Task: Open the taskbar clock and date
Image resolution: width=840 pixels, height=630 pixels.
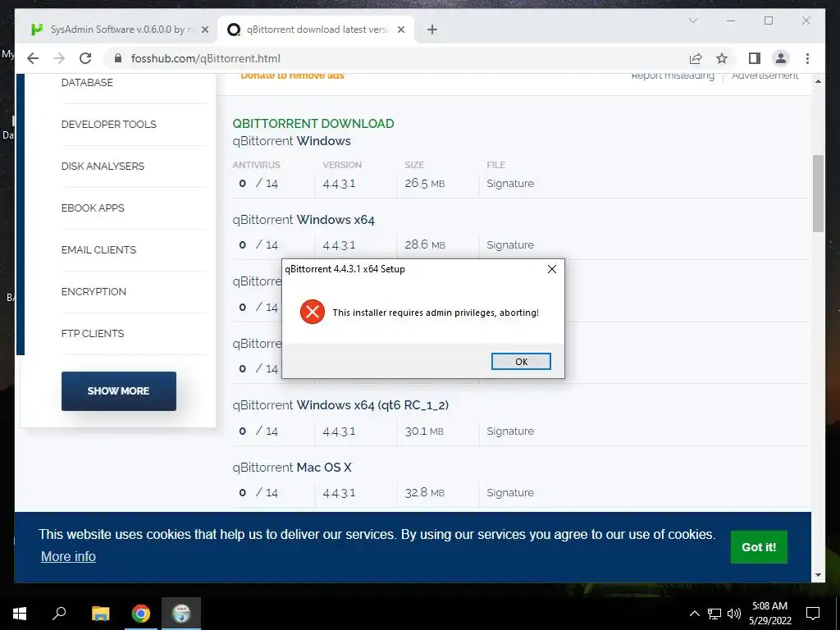Action: [x=769, y=614]
